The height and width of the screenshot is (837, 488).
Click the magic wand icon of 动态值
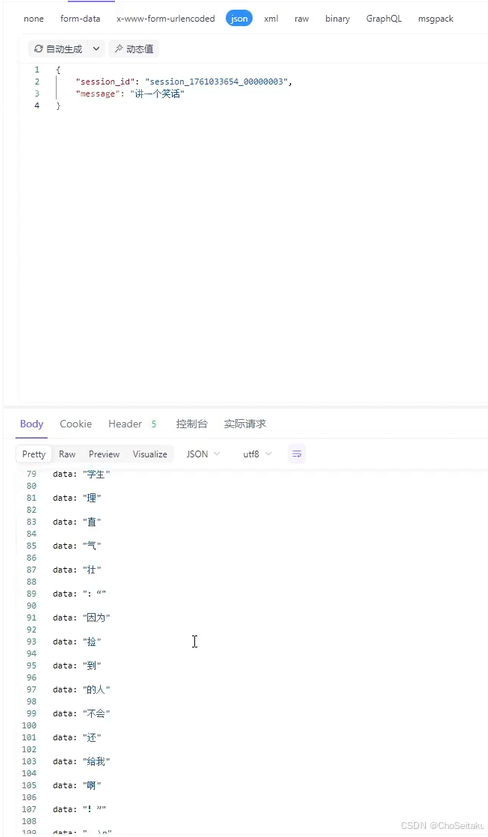119,49
